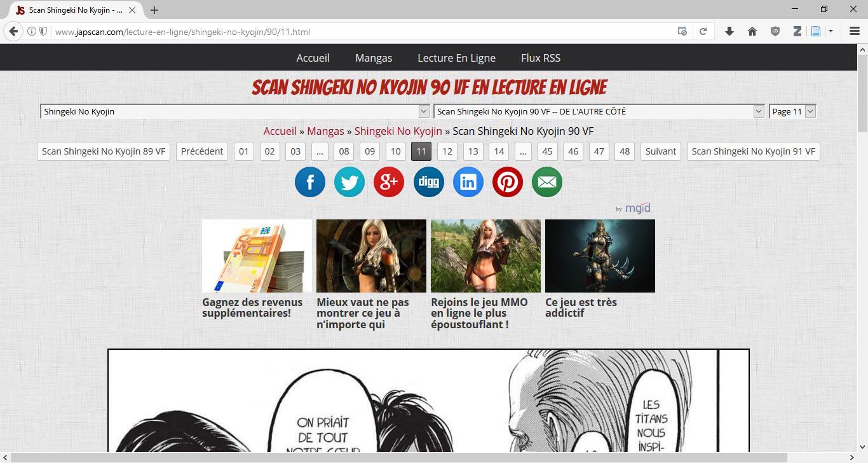Expand the blue page extension dropdown arrow
This screenshot has height=463, width=868.
pos(831,31)
